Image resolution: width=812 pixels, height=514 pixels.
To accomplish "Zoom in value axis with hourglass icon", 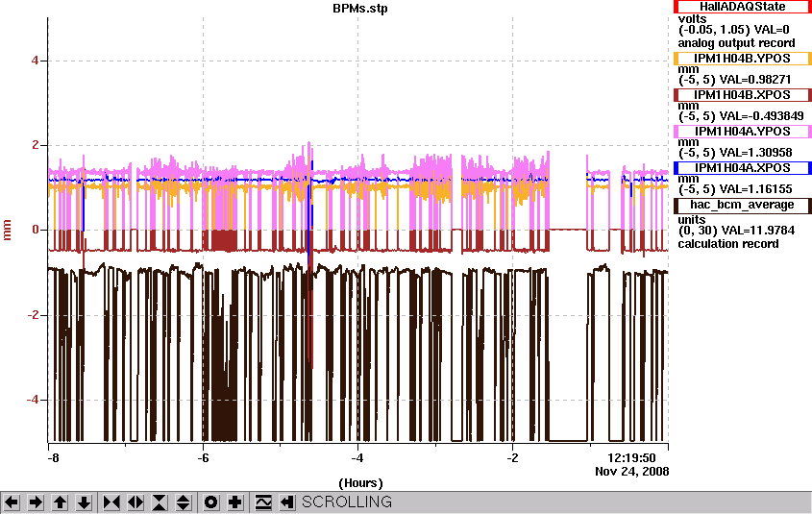I will click(160, 502).
